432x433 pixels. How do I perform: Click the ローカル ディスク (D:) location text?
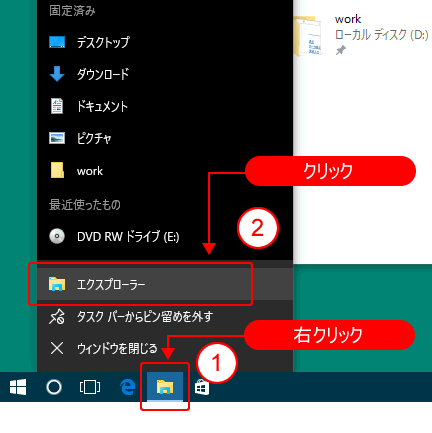pos(381,35)
